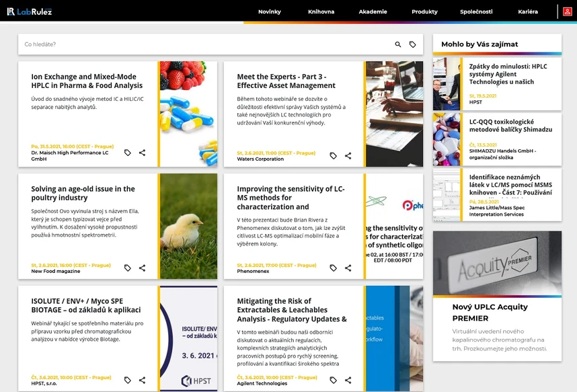Screen dimensions: 577x392
Task: Open 'Meet the Experts - Part 3' title
Action: [x=286, y=81]
